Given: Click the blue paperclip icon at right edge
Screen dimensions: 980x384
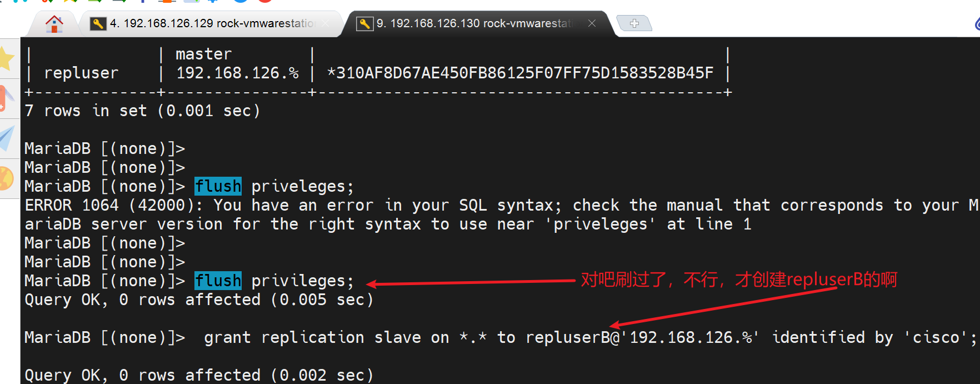Looking at the screenshot, I should (x=976, y=24).
